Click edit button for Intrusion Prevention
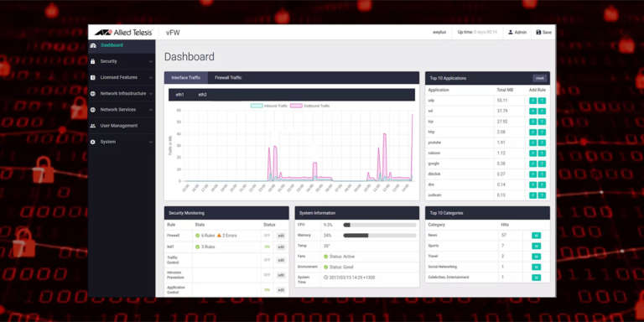 [281, 275]
